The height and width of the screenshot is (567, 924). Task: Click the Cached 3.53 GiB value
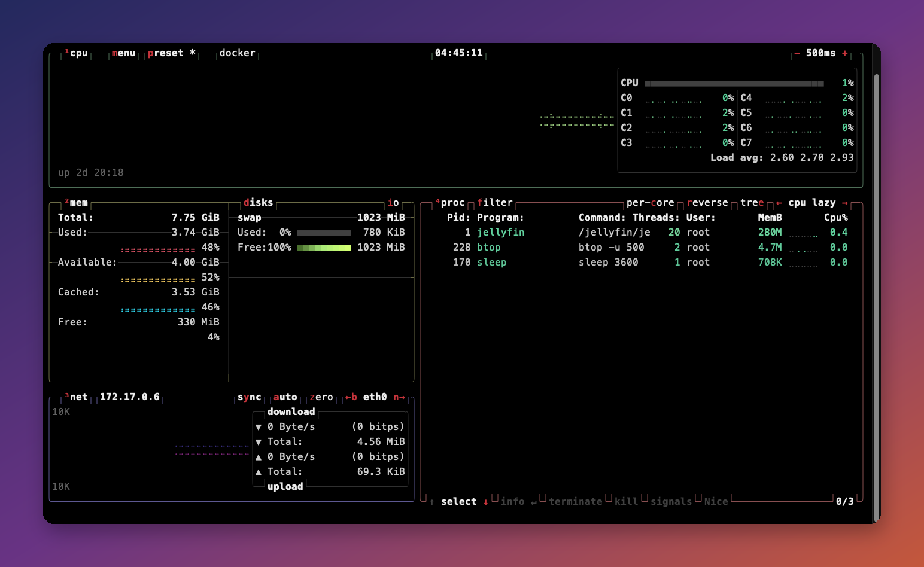click(x=196, y=292)
